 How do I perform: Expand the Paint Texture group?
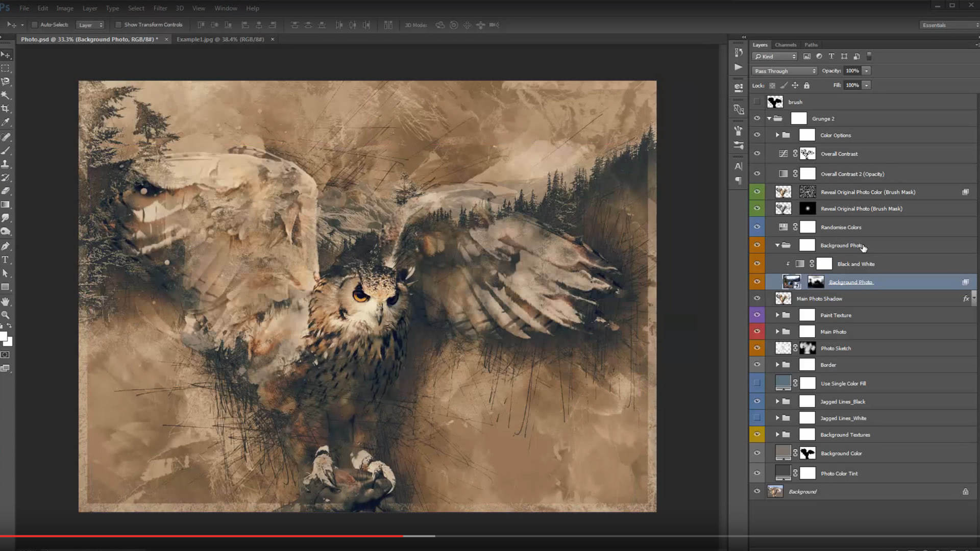coord(777,315)
